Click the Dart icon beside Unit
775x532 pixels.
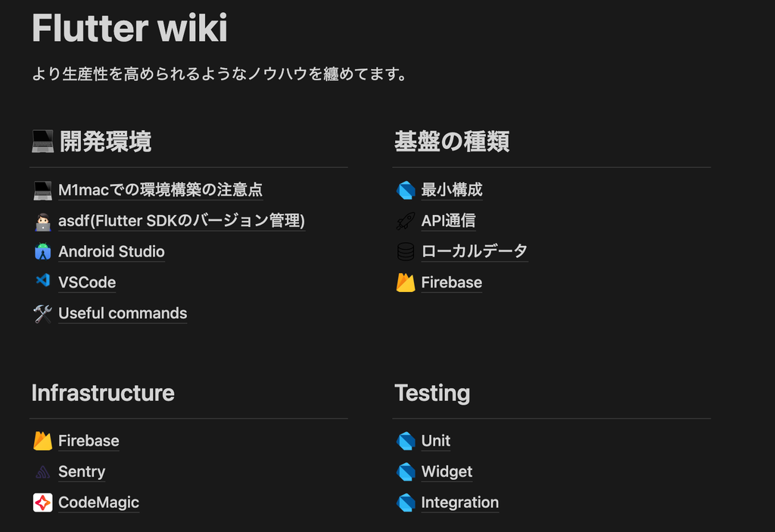point(406,440)
